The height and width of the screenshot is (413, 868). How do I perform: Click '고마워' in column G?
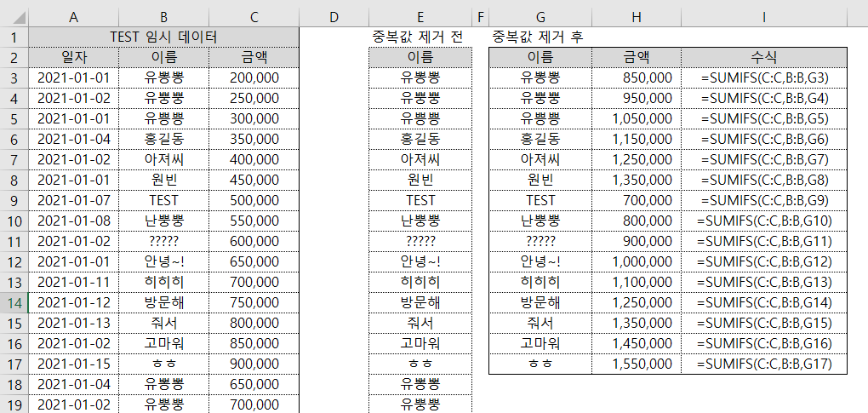click(540, 344)
